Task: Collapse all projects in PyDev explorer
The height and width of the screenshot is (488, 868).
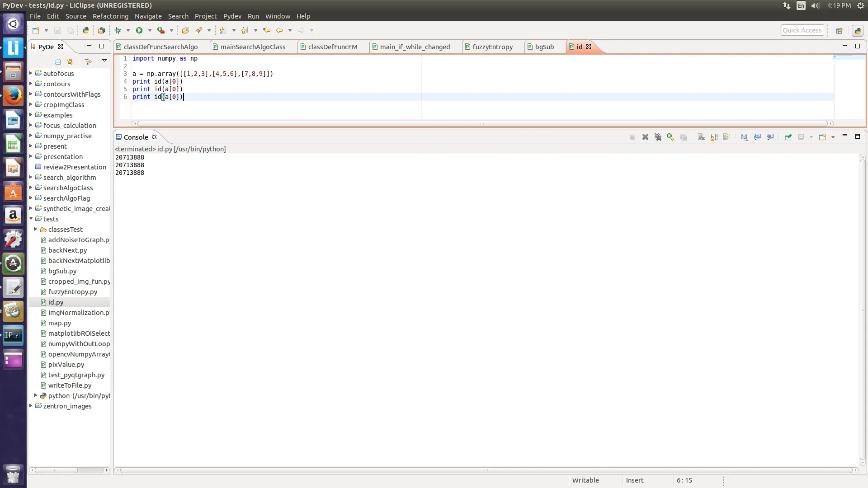Action: click(x=57, y=61)
